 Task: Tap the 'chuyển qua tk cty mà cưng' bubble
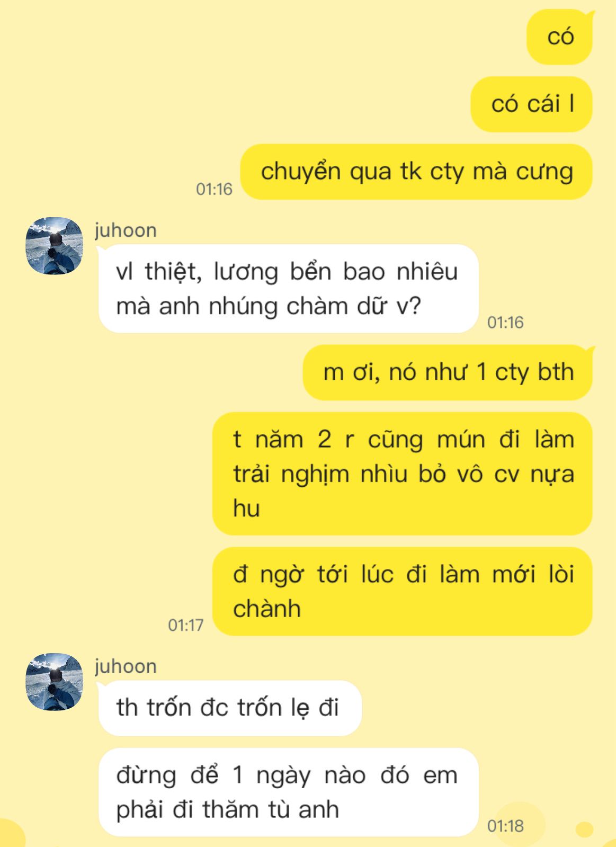[x=416, y=172]
